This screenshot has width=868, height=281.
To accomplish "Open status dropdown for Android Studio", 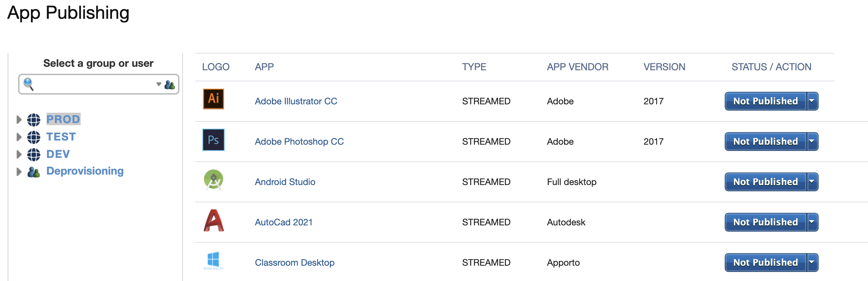I will coord(812,182).
